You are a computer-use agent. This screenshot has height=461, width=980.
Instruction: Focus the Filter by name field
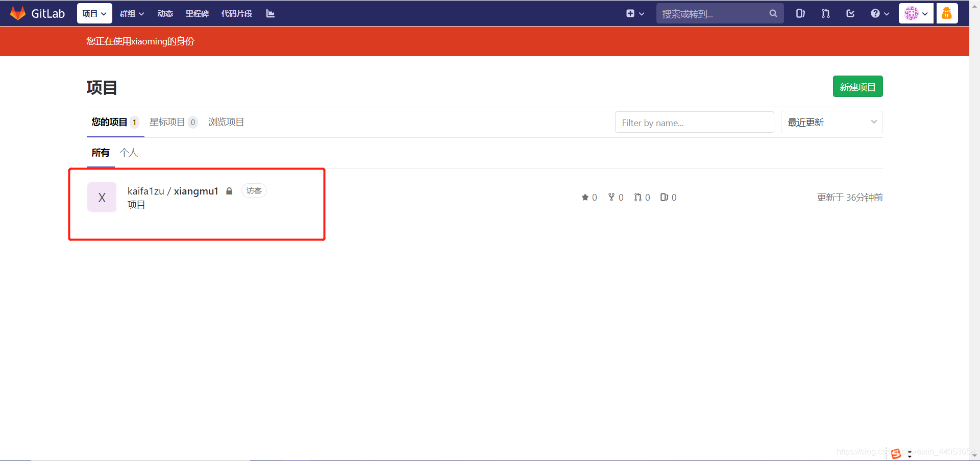(x=694, y=123)
